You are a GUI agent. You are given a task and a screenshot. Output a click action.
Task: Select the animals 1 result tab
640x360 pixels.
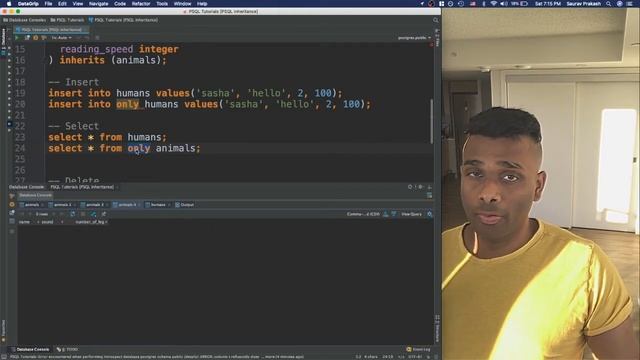click(62, 205)
